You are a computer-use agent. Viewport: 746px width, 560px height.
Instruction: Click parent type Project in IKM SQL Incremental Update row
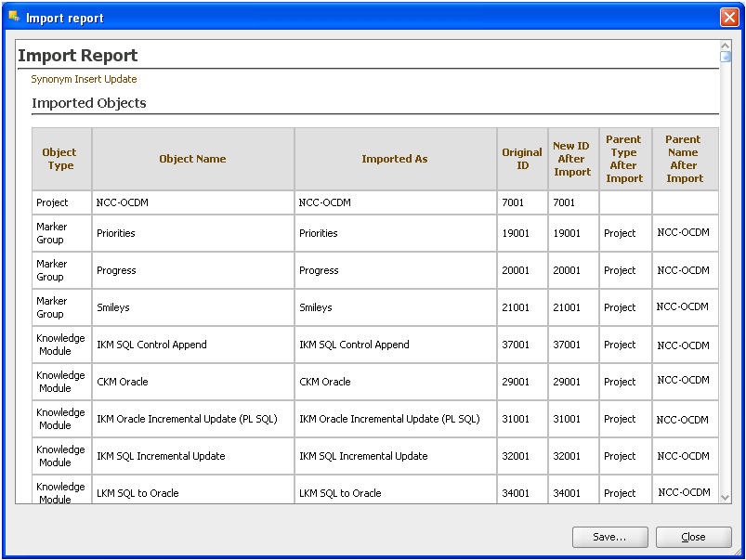pyautogui.click(x=620, y=456)
